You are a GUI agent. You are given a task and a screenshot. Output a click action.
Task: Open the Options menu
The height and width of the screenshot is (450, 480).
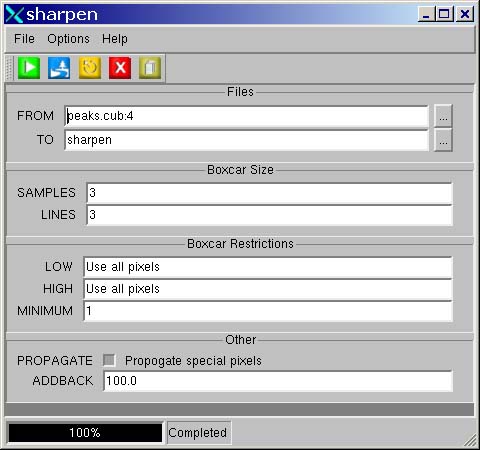[x=68, y=39]
